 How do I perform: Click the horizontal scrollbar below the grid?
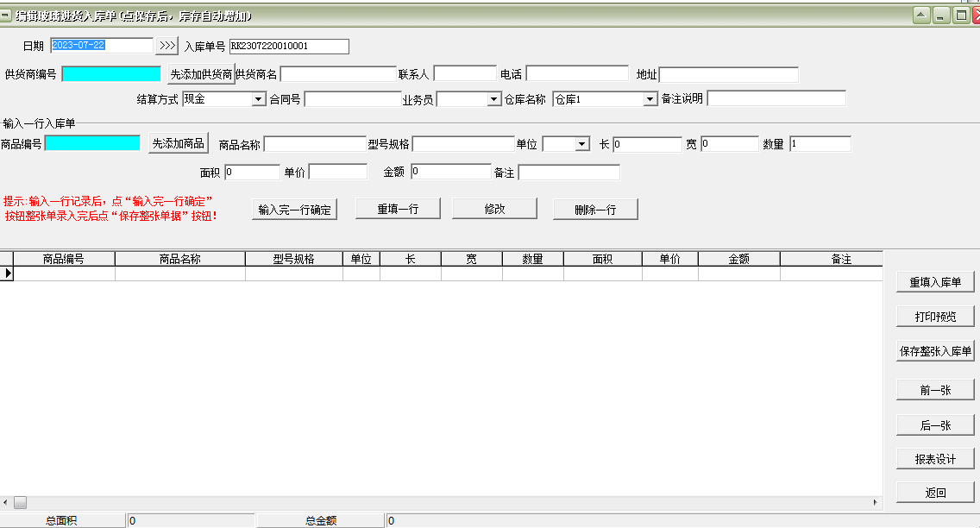click(x=431, y=501)
